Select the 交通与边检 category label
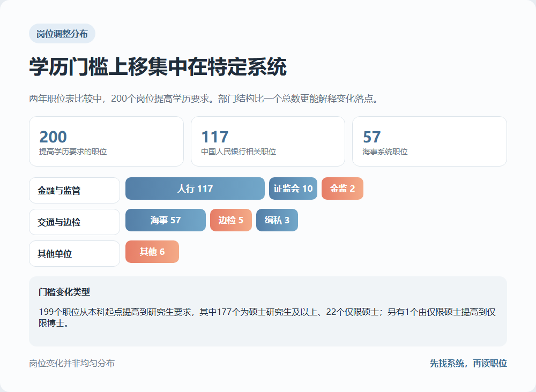The height and width of the screenshot is (392, 536). (75, 222)
